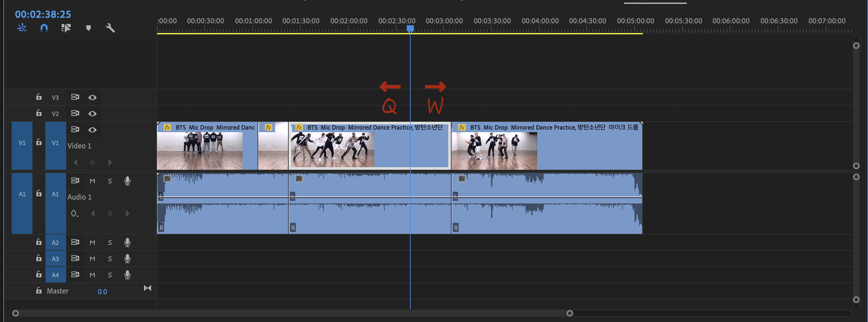Viewport: 868px width, 322px height.
Task: Solo A3 track
Action: pyautogui.click(x=110, y=259)
